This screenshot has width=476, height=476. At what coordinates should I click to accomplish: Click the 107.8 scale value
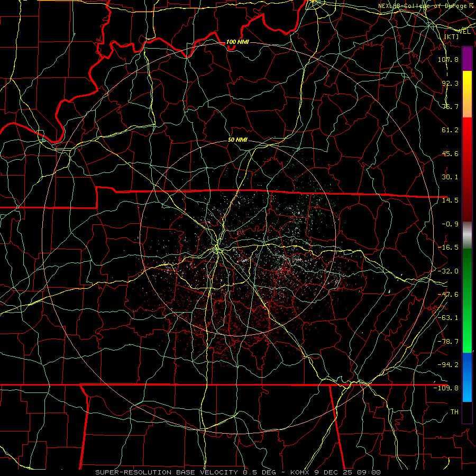point(448,59)
